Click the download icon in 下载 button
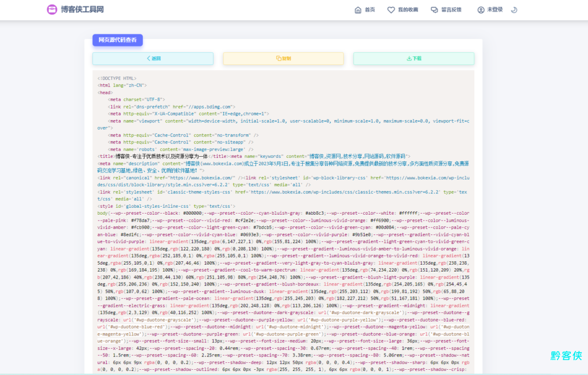 409,59
